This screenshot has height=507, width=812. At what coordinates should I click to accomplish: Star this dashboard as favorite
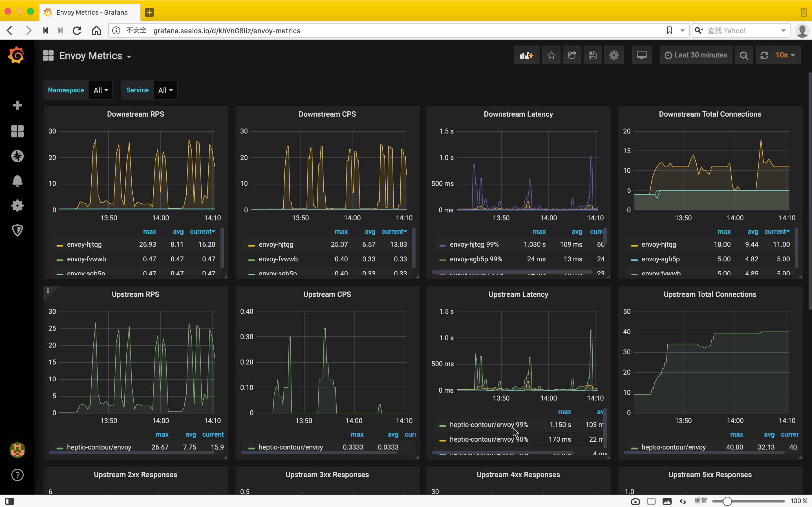[551, 55]
